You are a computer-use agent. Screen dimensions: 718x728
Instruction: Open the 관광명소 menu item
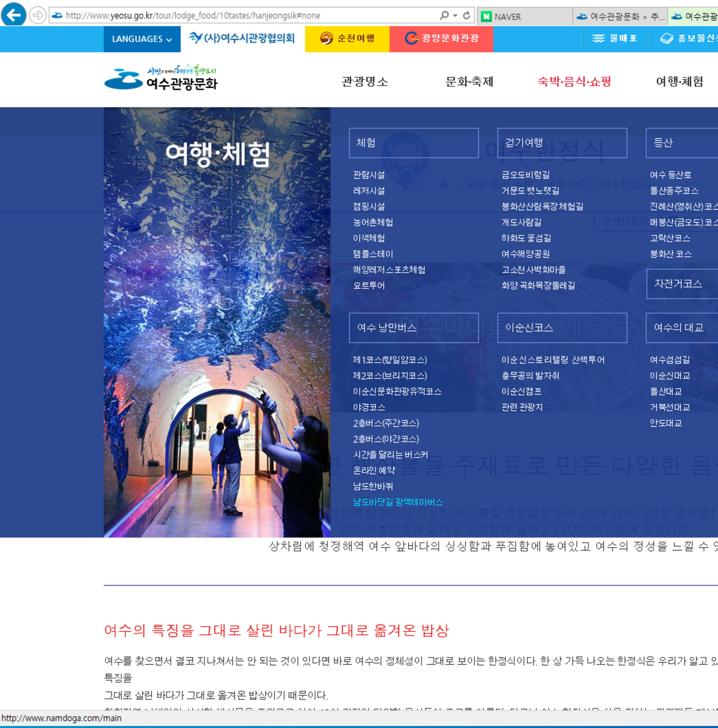tap(364, 82)
